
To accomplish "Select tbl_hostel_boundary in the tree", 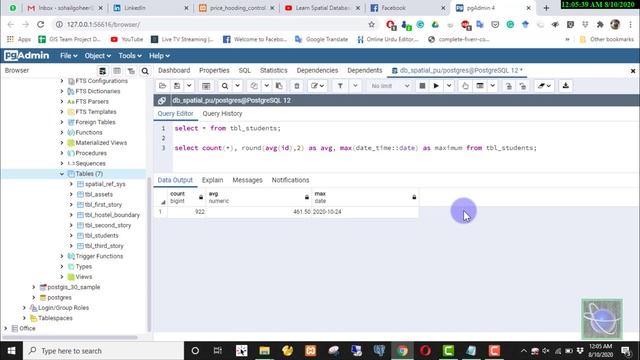I will tap(112, 215).
